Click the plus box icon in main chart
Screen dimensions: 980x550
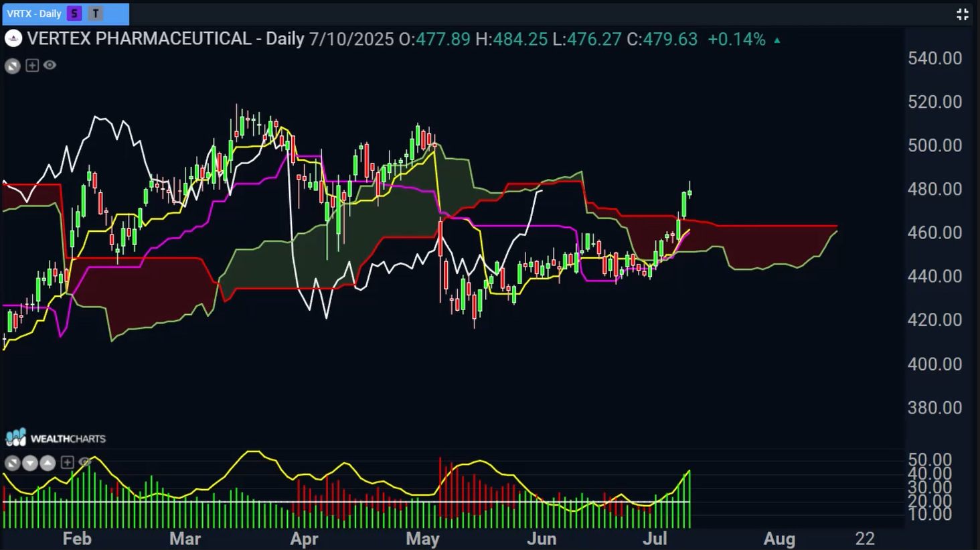click(x=31, y=65)
